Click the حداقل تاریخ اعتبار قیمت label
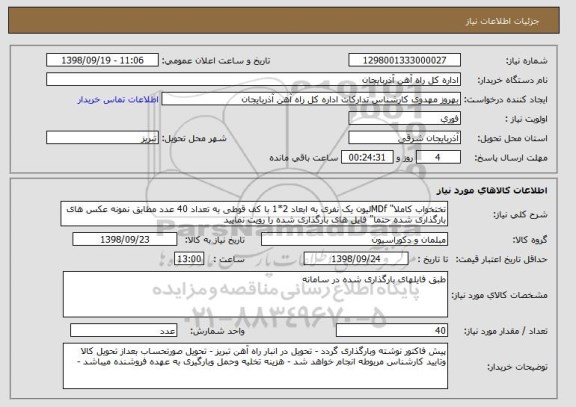Image resolution: width=576 pixels, height=407 pixels. (502, 259)
